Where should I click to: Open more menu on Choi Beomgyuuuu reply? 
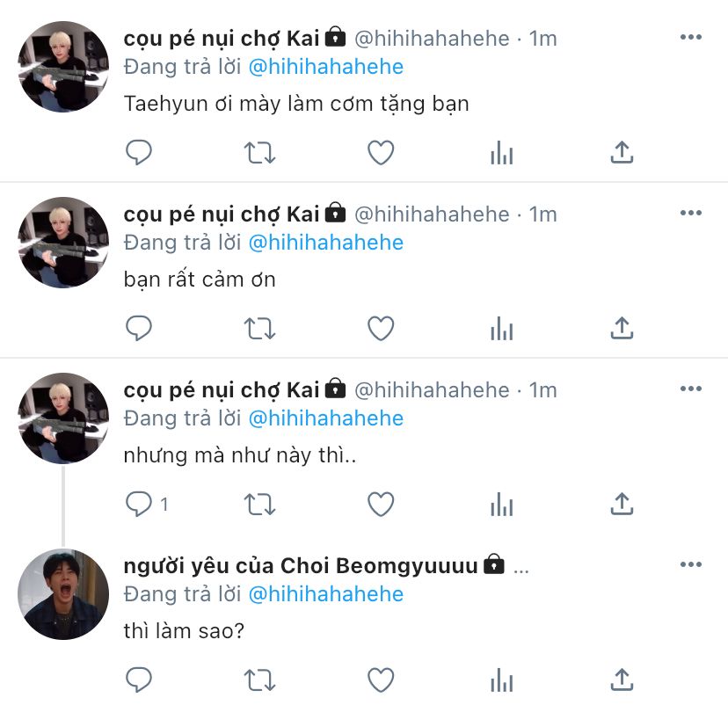pos(690,565)
